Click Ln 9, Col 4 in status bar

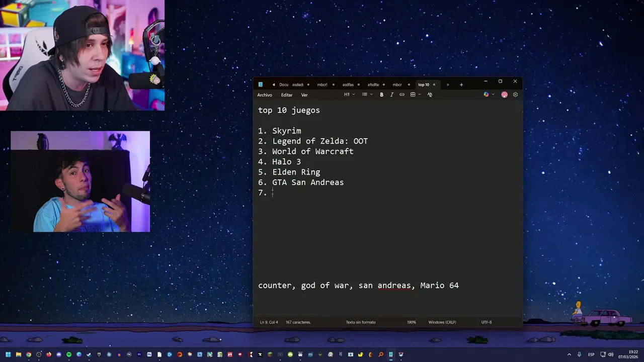click(x=269, y=322)
